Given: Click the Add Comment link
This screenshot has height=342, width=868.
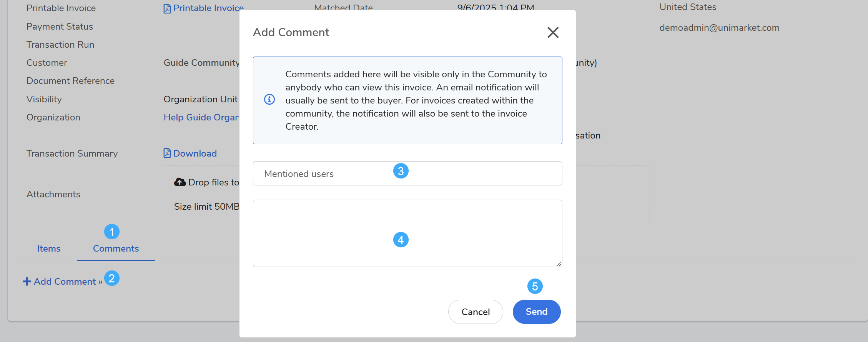Looking at the screenshot, I should [x=65, y=282].
